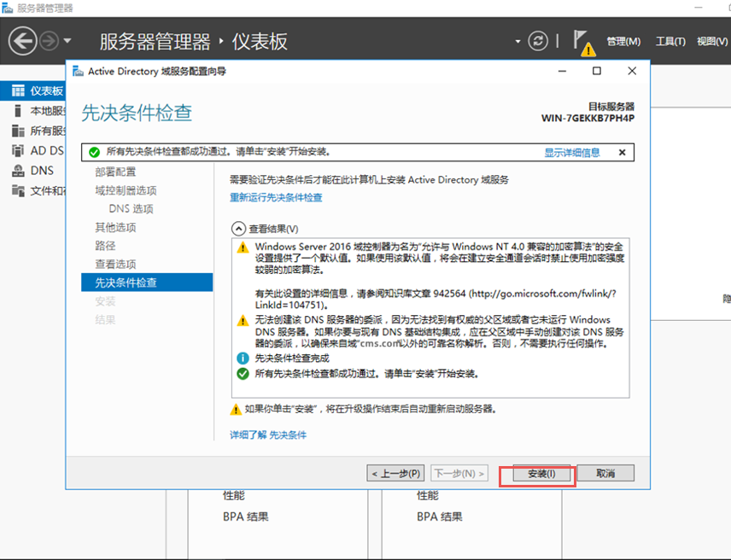Dismiss the success banner with its X
This screenshot has width=731, height=560.
pos(622,152)
